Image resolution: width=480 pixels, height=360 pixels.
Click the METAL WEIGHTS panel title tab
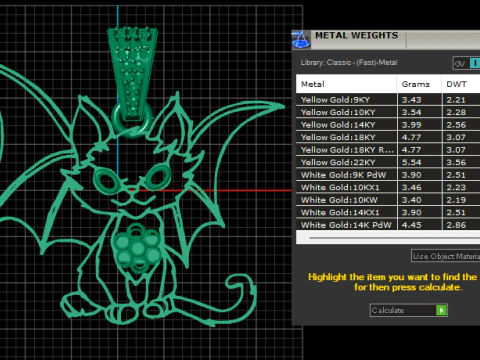(357, 35)
